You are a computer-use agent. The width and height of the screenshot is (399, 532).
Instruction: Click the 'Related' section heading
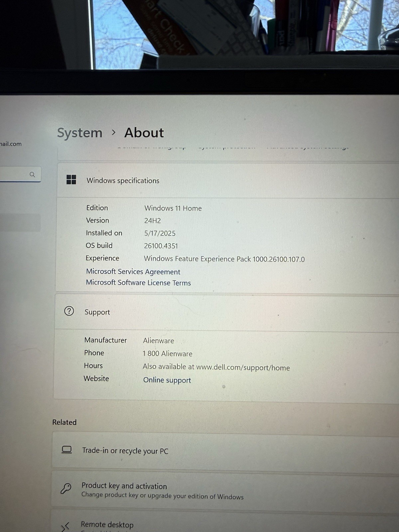tap(65, 422)
